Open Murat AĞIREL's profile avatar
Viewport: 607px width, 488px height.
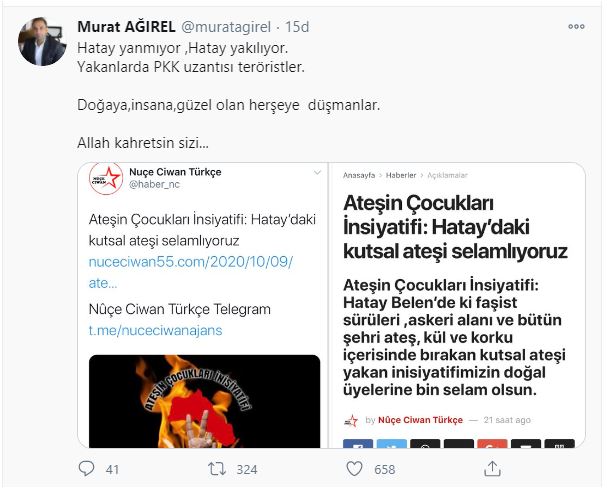click(x=42, y=41)
